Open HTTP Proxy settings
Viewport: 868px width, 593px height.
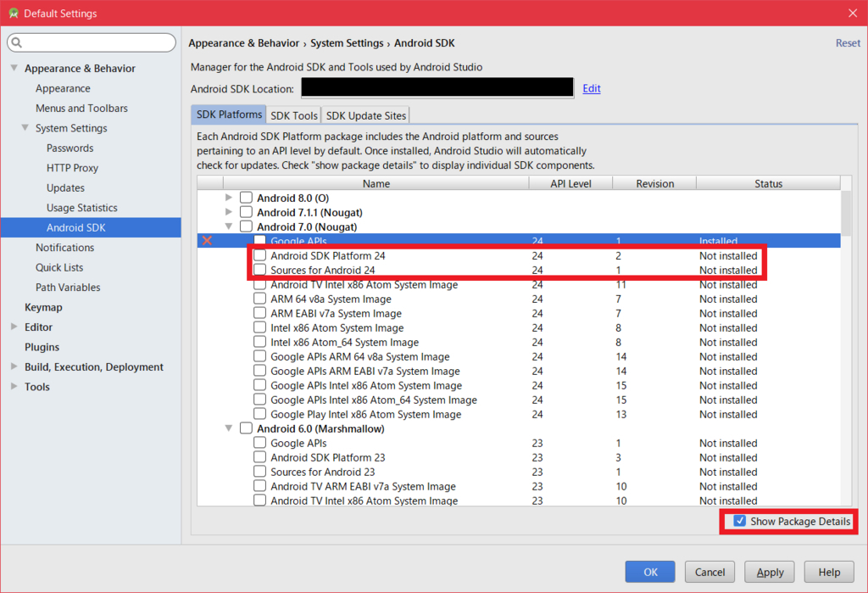point(73,168)
